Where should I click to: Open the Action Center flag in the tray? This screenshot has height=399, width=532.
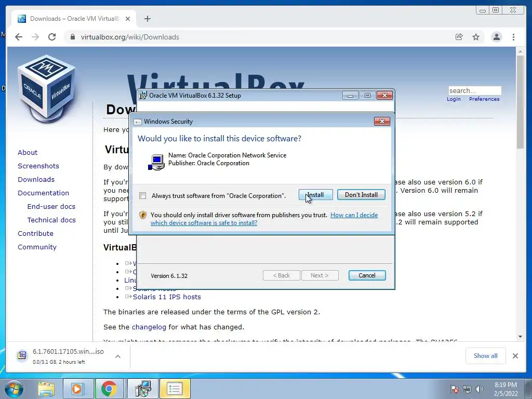tap(455, 389)
